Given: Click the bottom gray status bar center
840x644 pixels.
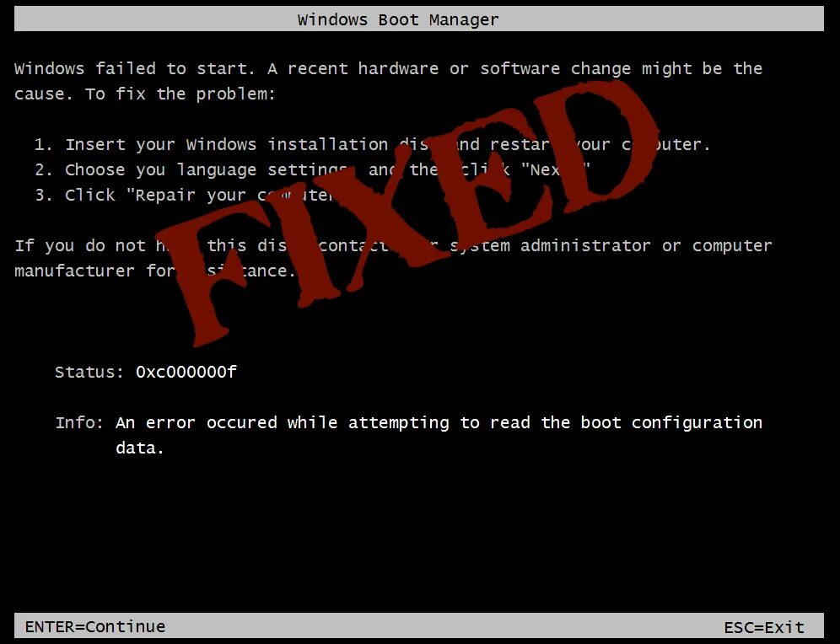Looking at the screenshot, I should click(419, 626).
